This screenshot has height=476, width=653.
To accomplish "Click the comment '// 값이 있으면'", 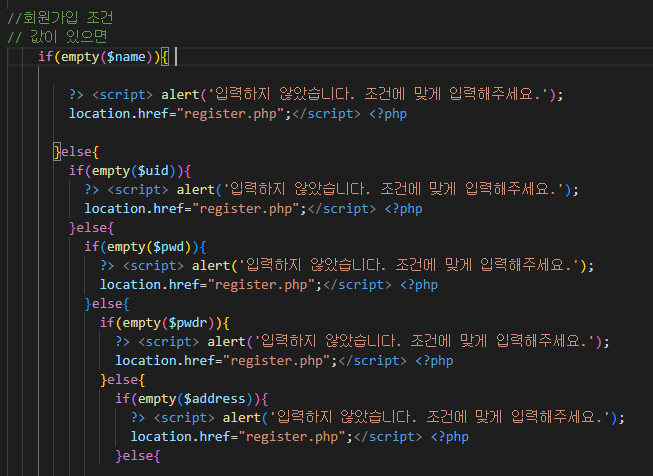I will (x=57, y=37).
